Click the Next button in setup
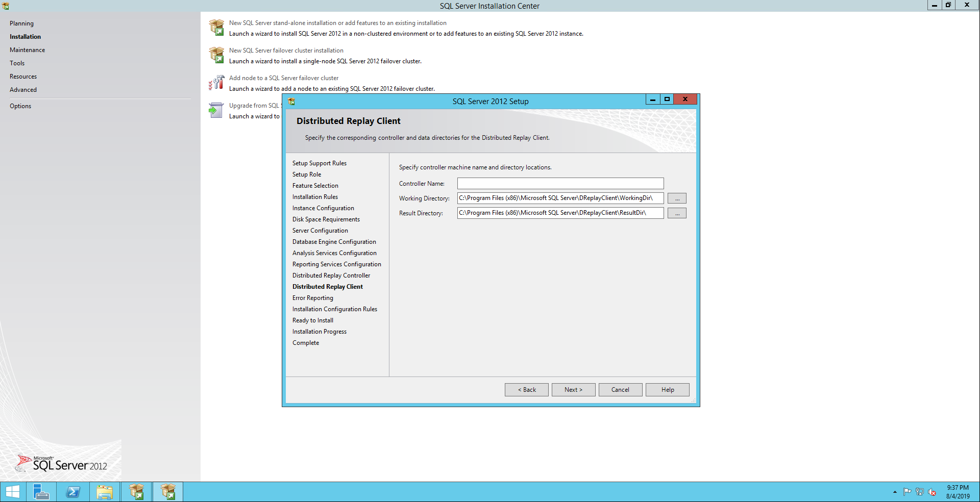The width and height of the screenshot is (980, 502). coord(573,390)
